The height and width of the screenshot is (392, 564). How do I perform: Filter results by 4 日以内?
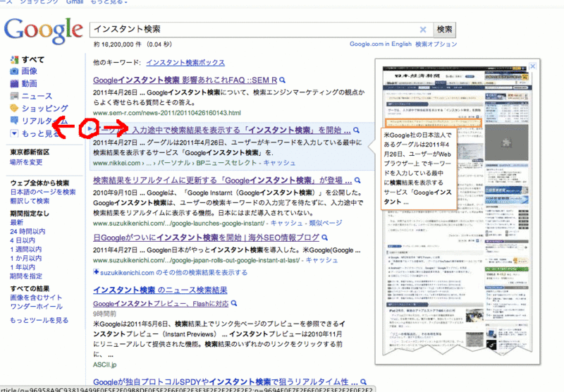pos(23,240)
